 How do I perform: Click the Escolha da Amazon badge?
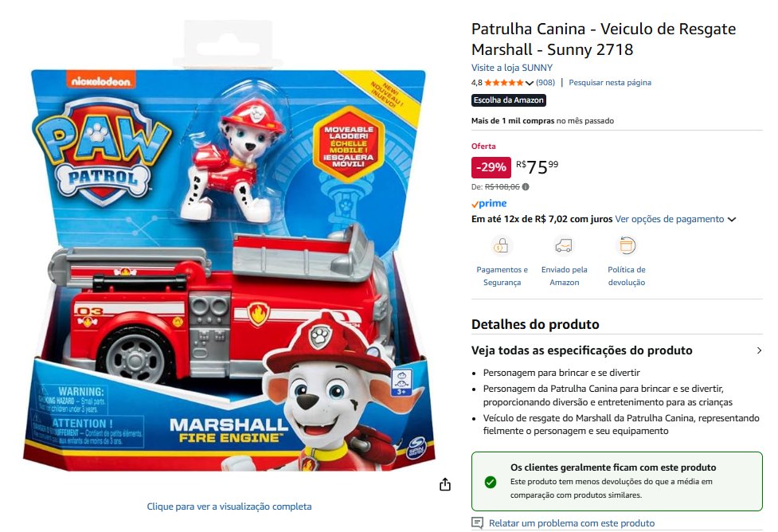[x=509, y=100]
